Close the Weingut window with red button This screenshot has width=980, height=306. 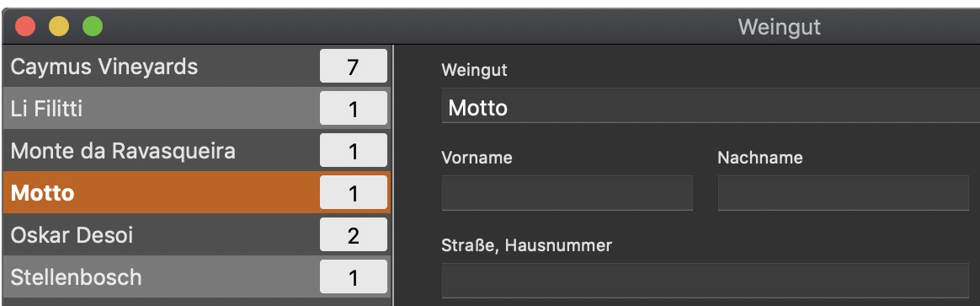point(25,27)
